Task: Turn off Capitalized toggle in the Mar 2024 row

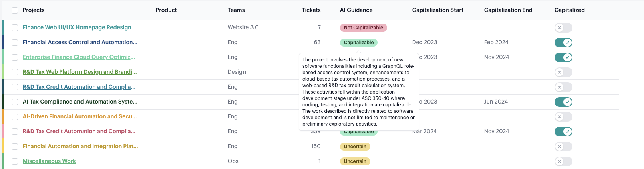Action: click(563, 132)
